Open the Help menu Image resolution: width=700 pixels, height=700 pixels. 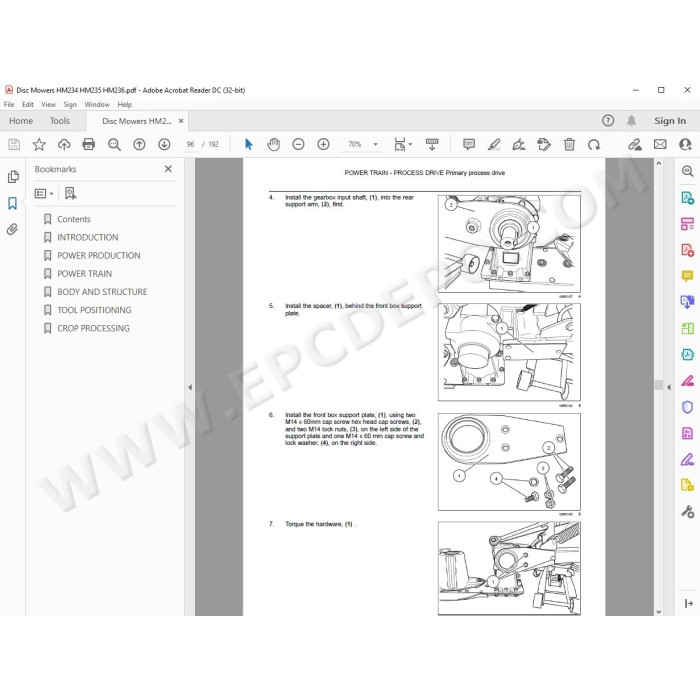tap(125, 104)
